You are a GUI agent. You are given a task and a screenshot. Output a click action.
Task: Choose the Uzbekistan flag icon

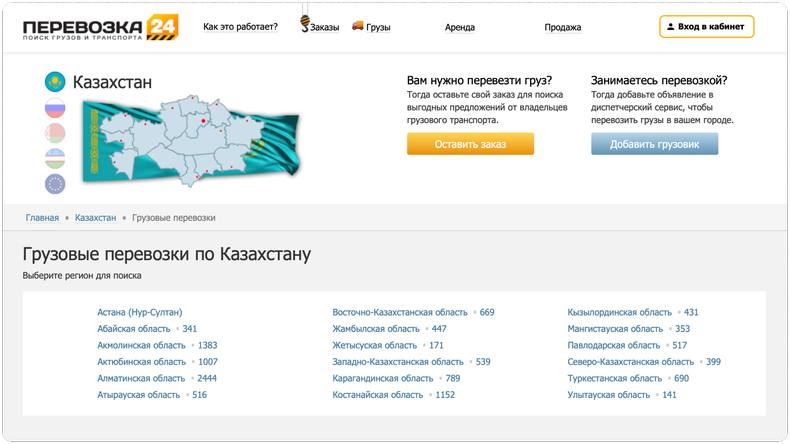(x=55, y=158)
